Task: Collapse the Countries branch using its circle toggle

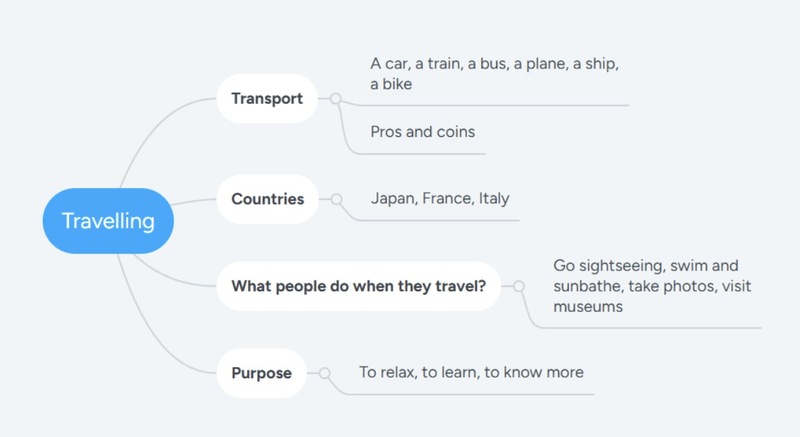Action: point(337,199)
